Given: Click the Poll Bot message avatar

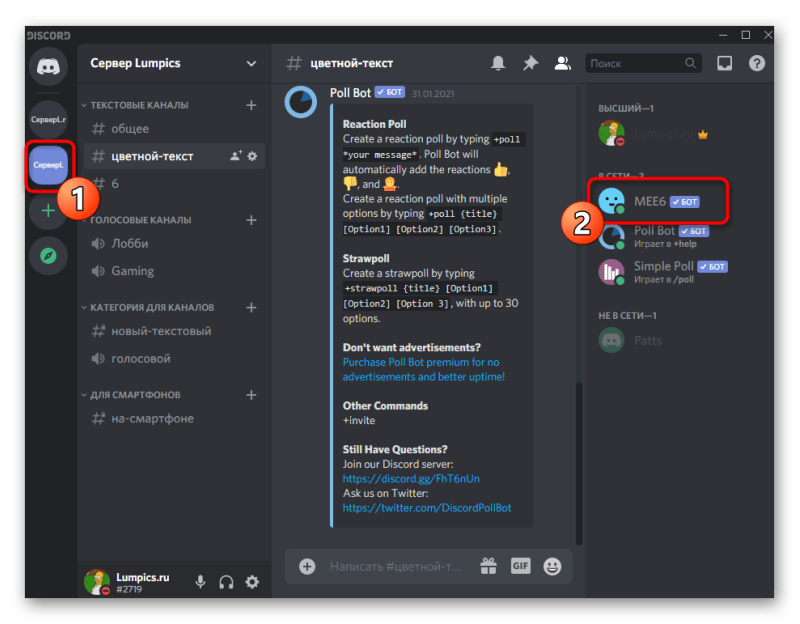Looking at the screenshot, I should (x=301, y=102).
